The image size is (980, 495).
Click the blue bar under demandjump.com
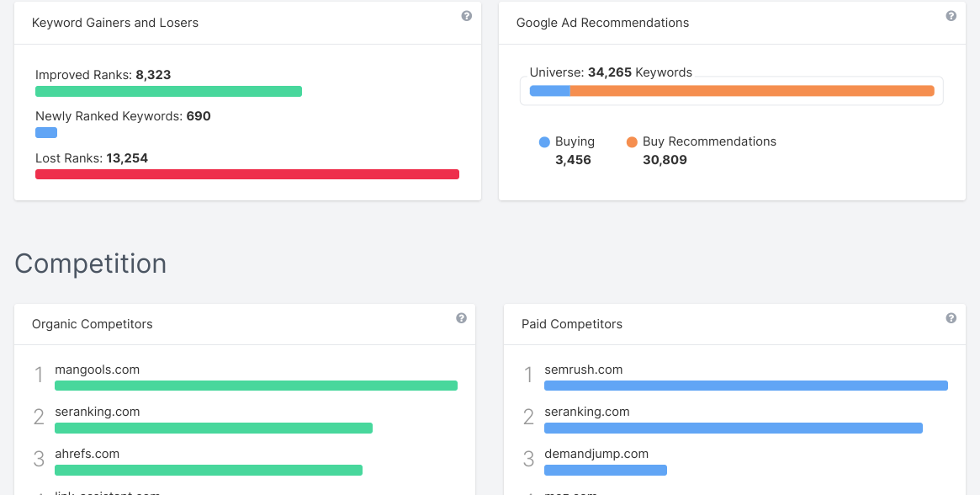pyautogui.click(x=606, y=470)
